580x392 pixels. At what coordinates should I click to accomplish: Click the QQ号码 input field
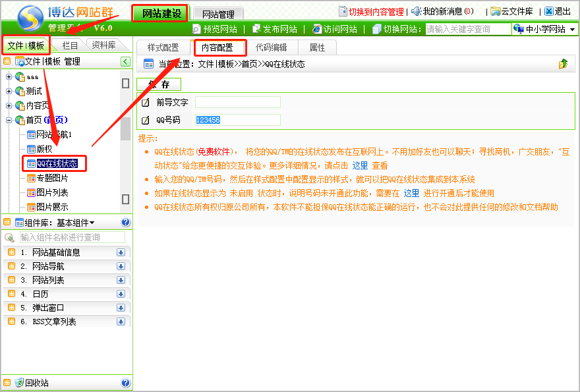tap(237, 120)
